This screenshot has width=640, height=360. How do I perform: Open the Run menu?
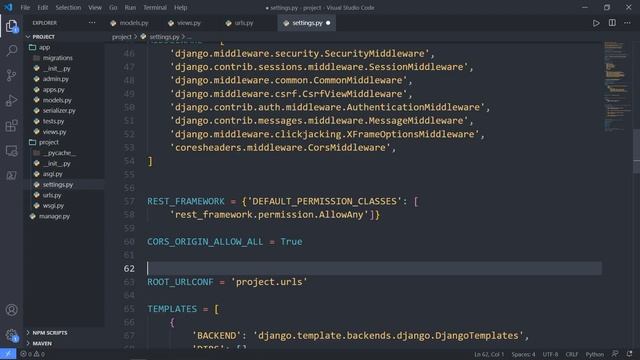130,7
